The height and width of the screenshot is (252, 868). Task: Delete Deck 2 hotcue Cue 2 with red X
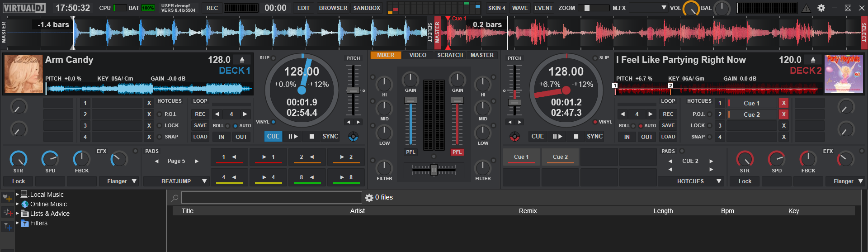click(784, 114)
